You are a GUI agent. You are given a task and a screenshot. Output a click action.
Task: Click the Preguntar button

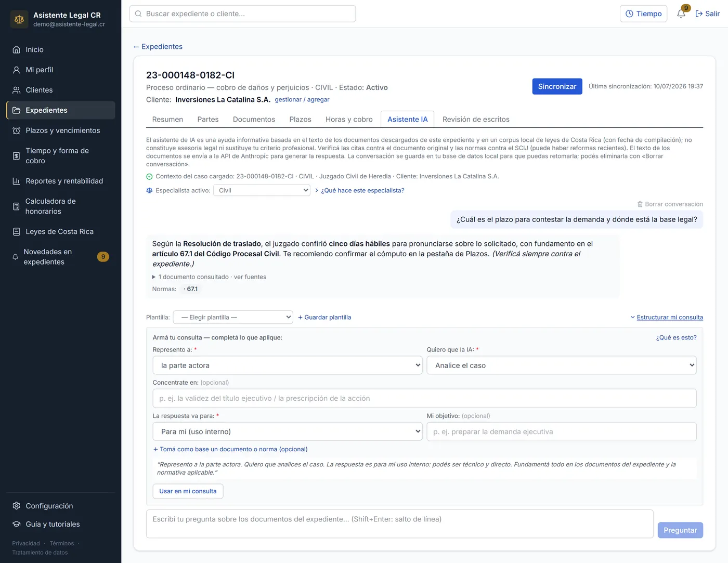tap(680, 530)
